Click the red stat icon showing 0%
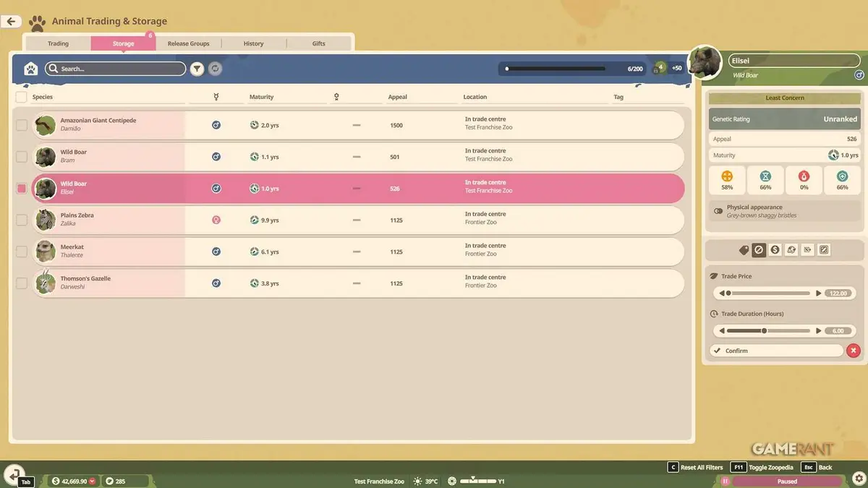Screen dimensions: 868x488 point(804,176)
